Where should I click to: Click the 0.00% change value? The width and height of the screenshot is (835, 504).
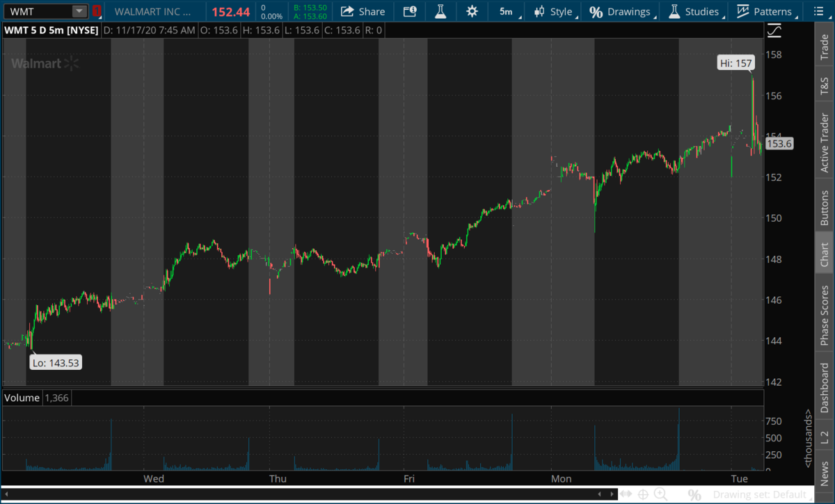(271, 16)
